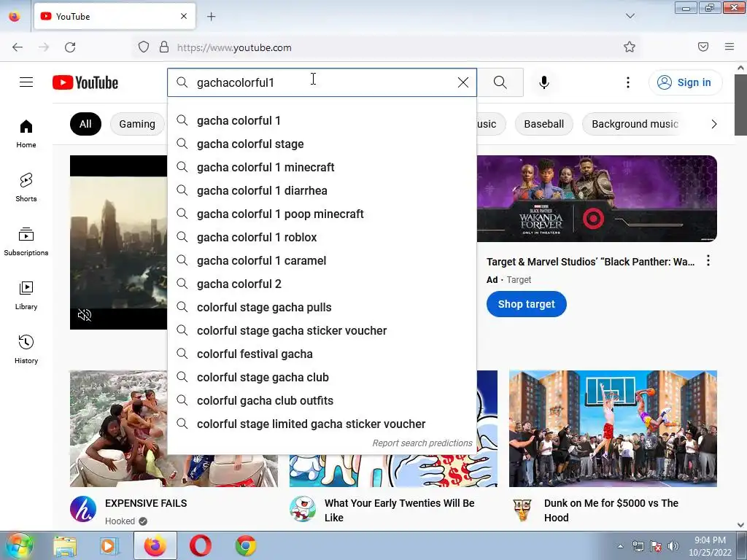Select the Gaming filter chip
The height and width of the screenshot is (560, 747).
click(x=137, y=124)
